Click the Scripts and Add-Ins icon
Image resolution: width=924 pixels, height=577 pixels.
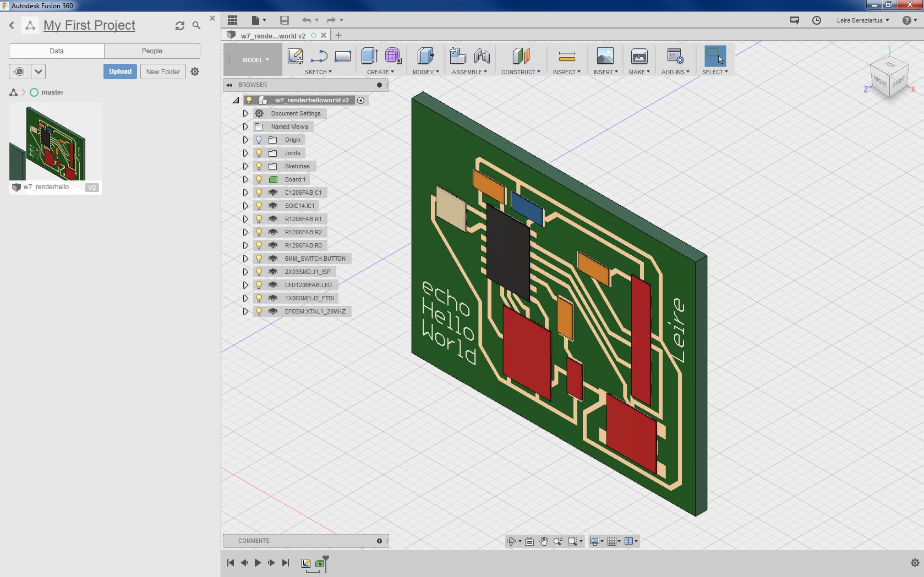(675, 56)
